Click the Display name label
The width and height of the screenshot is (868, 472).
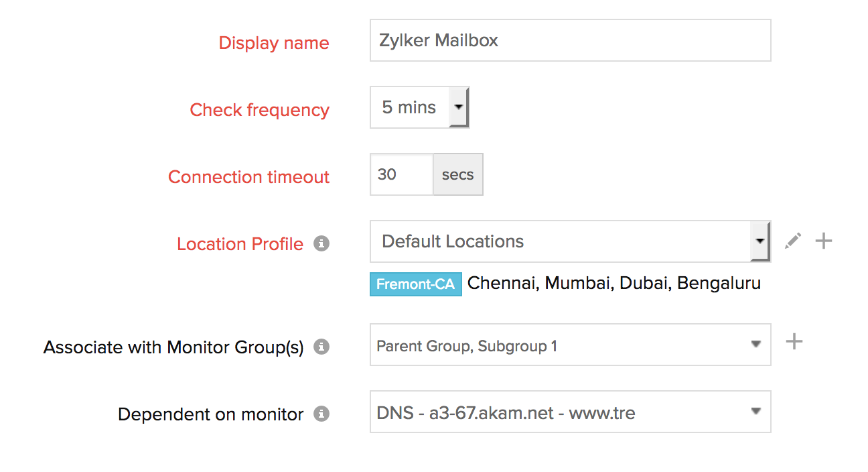click(x=274, y=43)
